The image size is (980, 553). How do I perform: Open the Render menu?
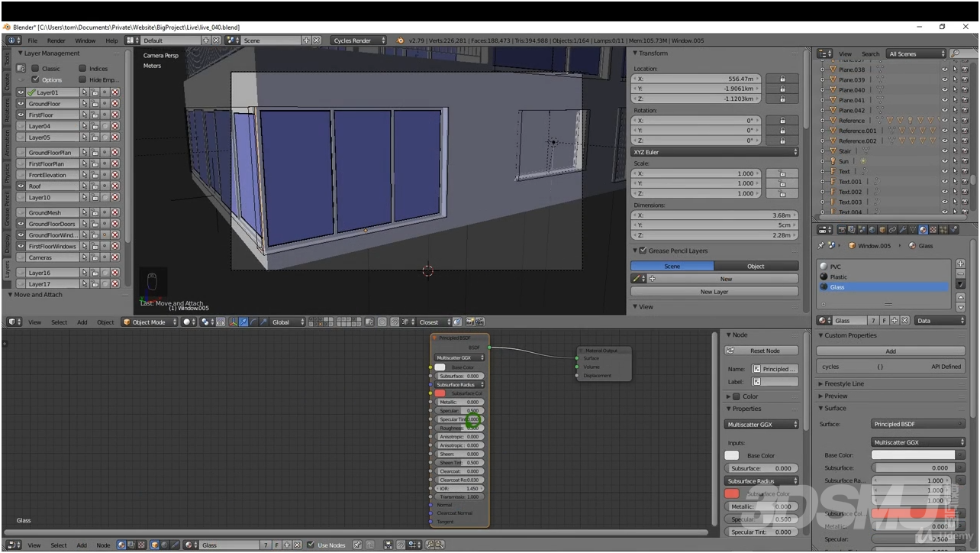point(56,40)
